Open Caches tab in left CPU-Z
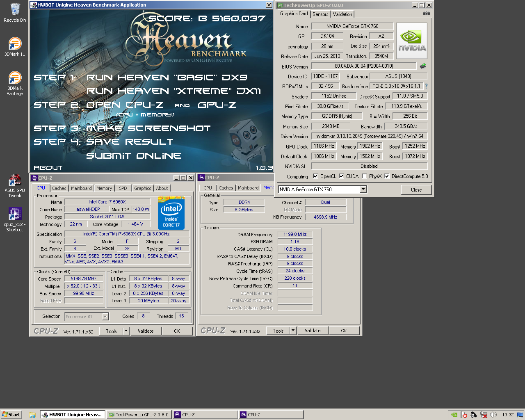Screen dimensions: 525x420 point(59,188)
